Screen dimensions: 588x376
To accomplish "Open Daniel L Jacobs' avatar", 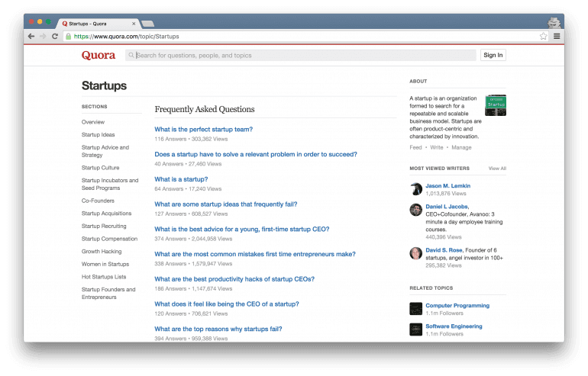I will pyautogui.click(x=416, y=210).
